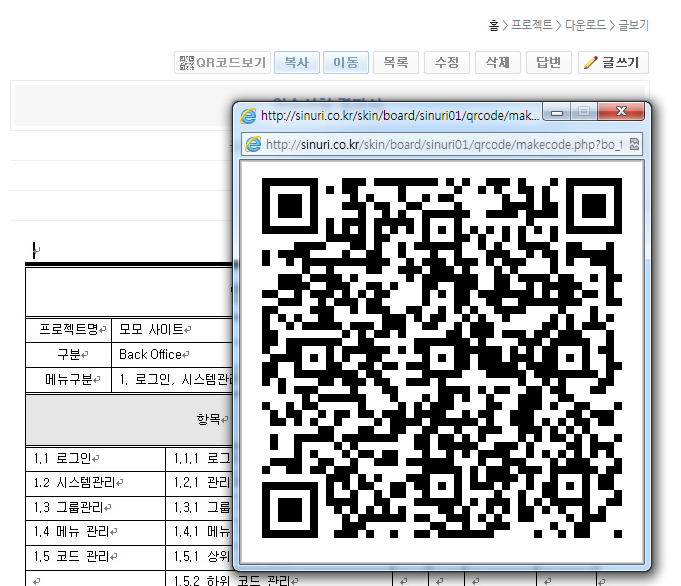The image size is (681, 586).
Task: Click the IE icon in popup title bar
Action: point(248,115)
